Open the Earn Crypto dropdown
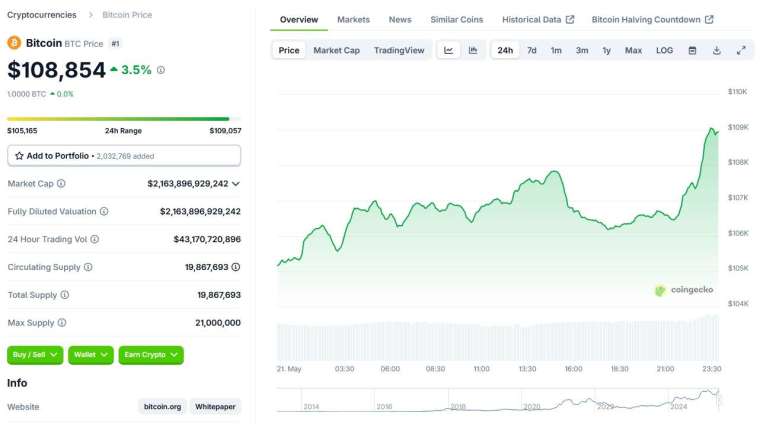 (x=151, y=355)
